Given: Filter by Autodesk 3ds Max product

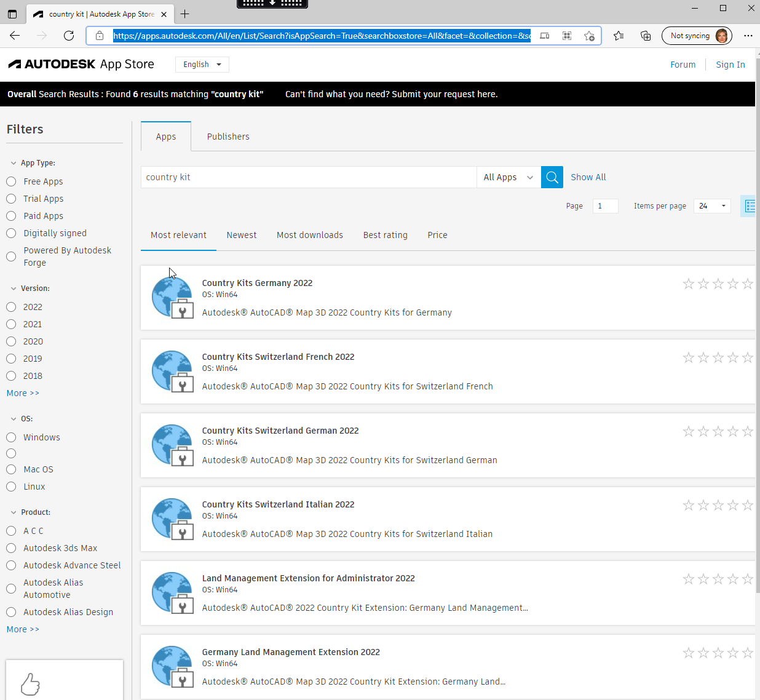Looking at the screenshot, I should coord(11,548).
